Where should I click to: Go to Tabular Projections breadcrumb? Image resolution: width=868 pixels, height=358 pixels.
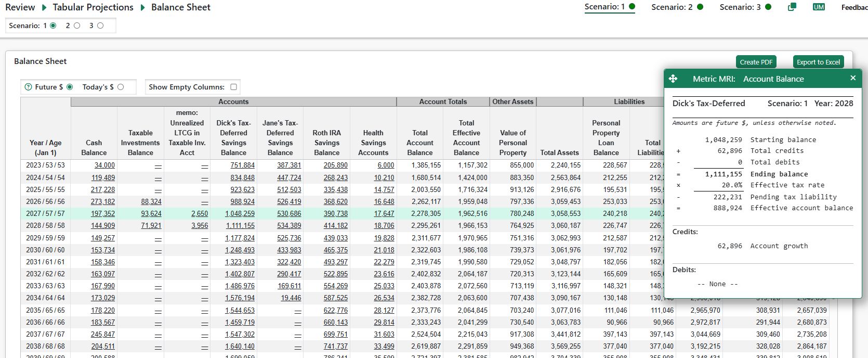coord(93,7)
